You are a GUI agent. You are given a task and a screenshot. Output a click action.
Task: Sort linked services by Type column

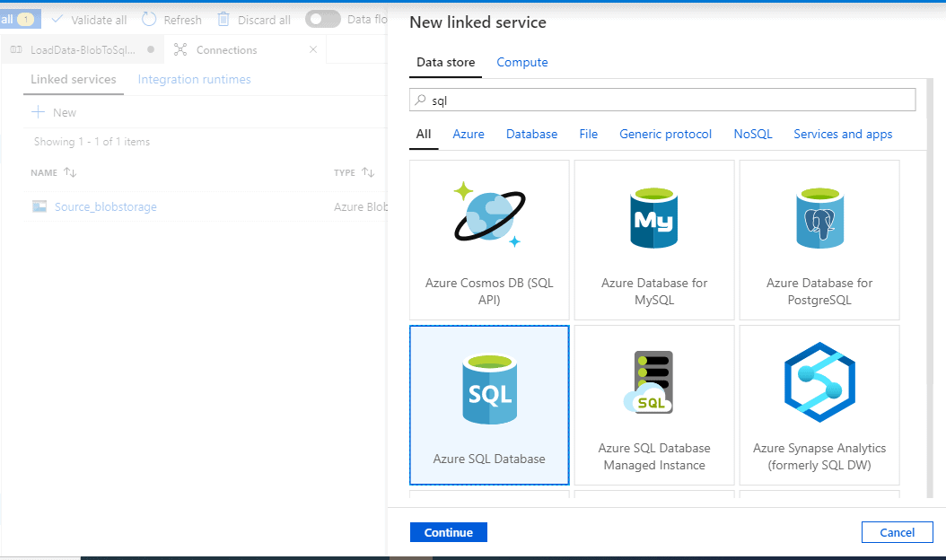[x=367, y=172]
